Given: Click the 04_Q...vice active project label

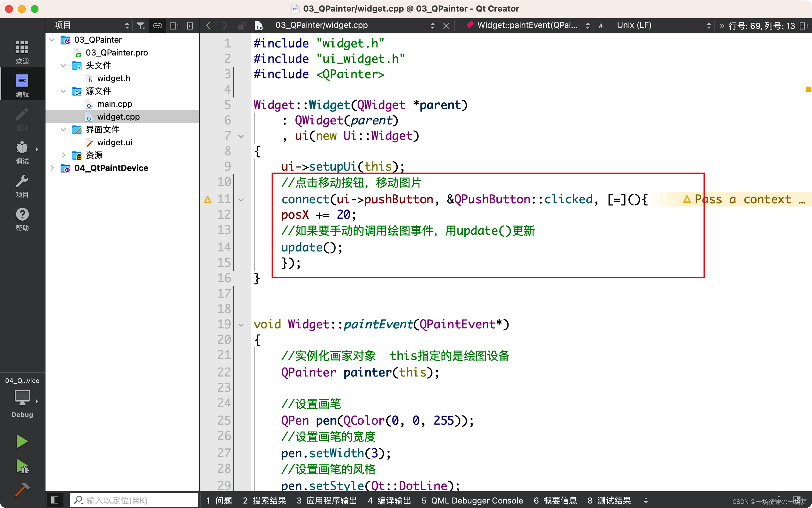Looking at the screenshot, I should [22, 380].
